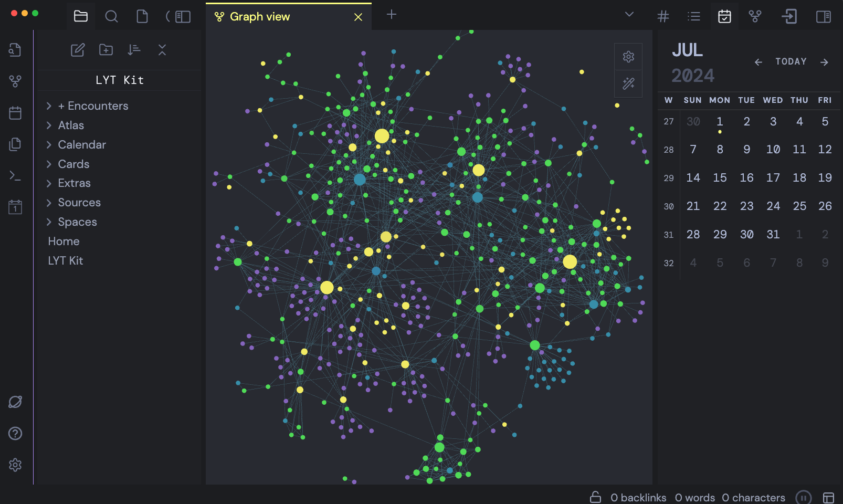Click the JUL month heading
Screen dimensions: 843x504
pos(687,50)
